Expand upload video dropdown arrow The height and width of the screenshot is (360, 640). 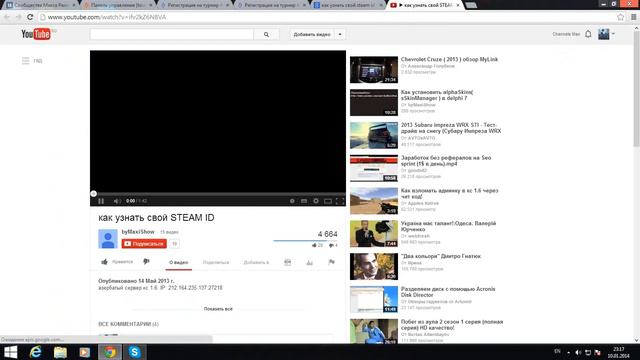pos(340,34)
